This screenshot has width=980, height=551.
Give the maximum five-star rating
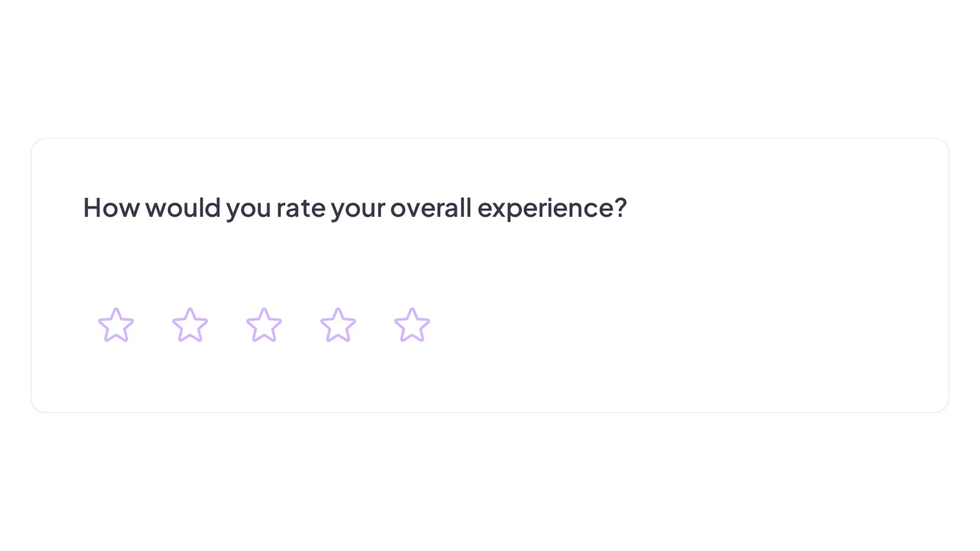[x=412, y=325]
